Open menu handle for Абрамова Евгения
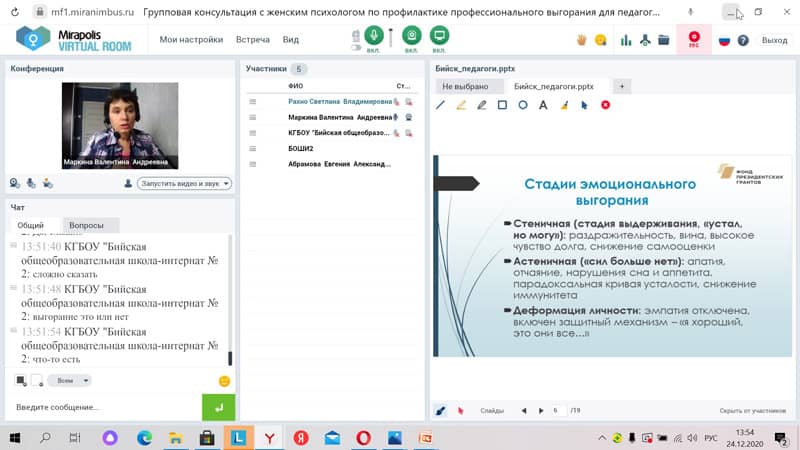Screen dimensions: 800x450 253,164
